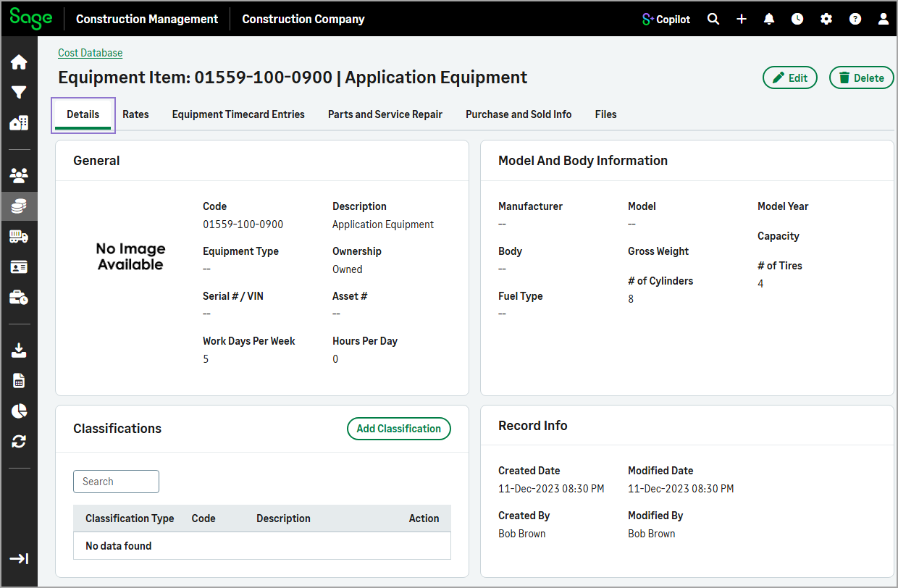Click the # of Tires label
Viewport: 898px width, 588px height.
click(x=780, y=266)
